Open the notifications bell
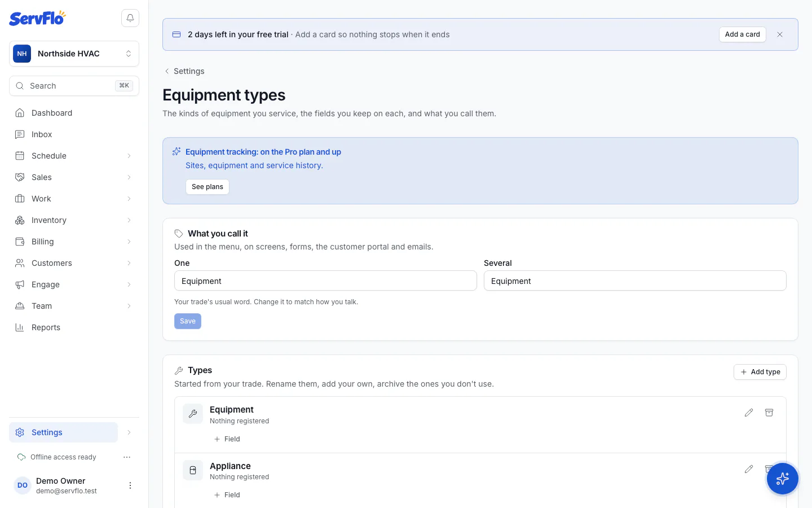 [x=130, y=18]
